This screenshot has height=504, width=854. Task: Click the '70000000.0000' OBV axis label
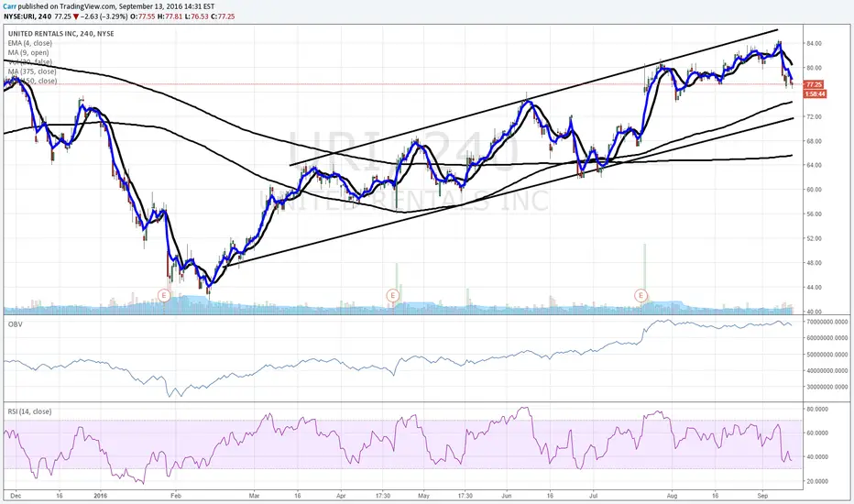827,322
